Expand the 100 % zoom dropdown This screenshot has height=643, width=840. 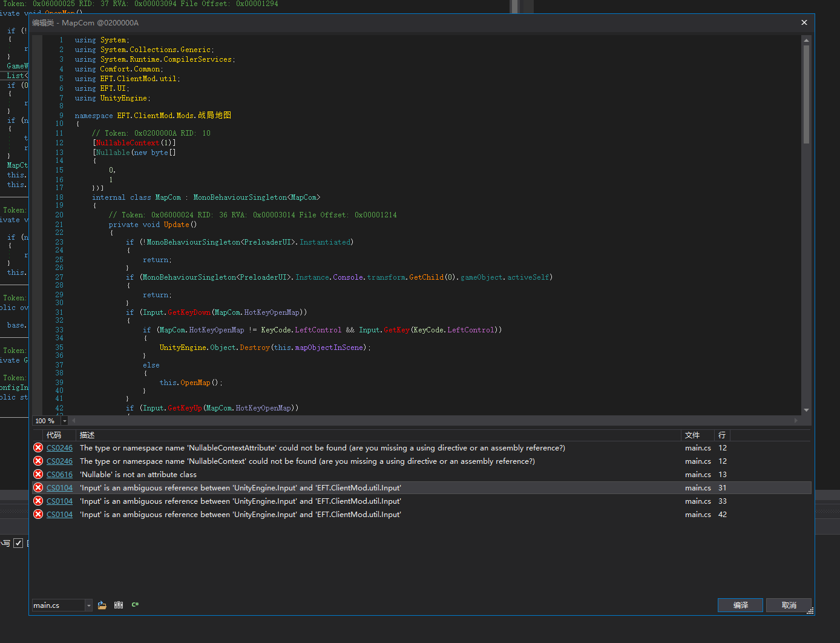[65, 421]
